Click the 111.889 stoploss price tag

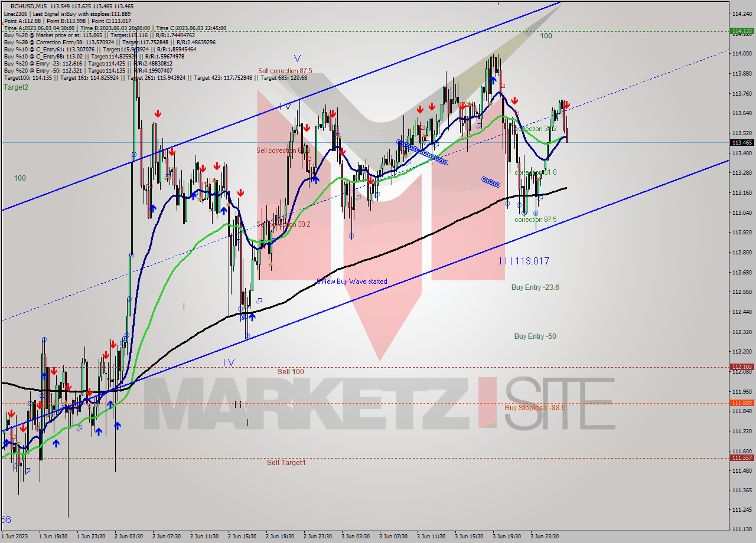coord(741,403)
